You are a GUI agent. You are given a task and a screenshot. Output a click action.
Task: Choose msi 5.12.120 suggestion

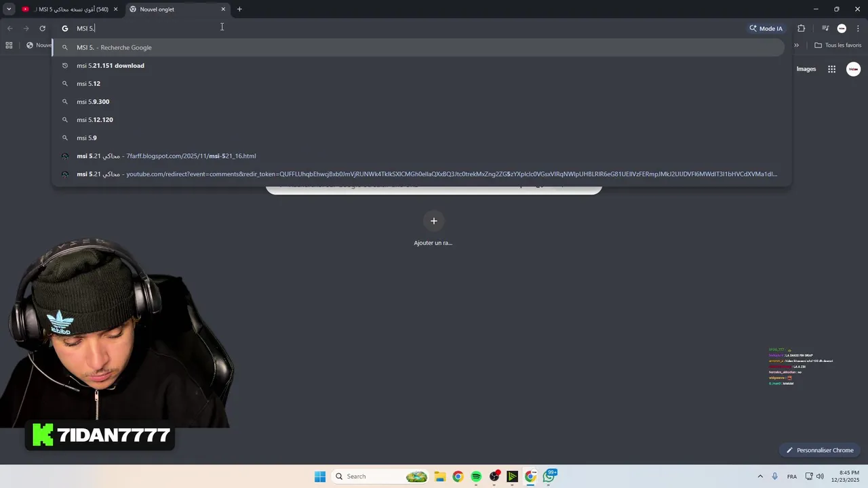[x=418, y=120]
